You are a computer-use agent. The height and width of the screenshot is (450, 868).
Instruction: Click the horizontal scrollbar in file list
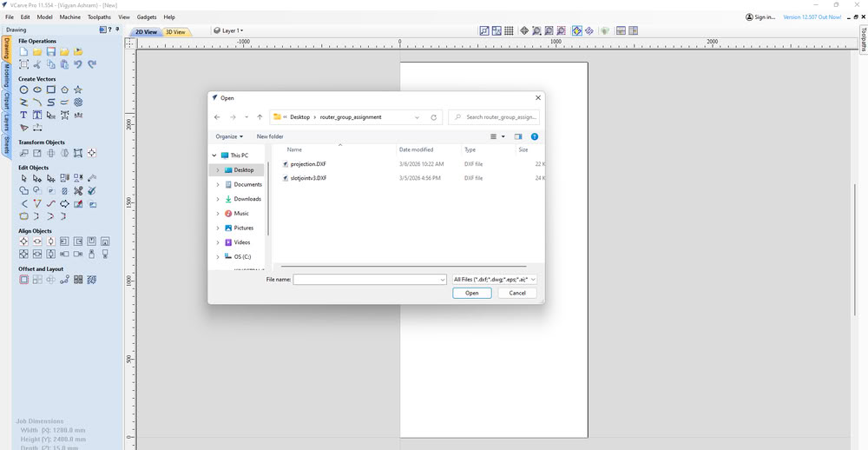[x=404, y=267]
